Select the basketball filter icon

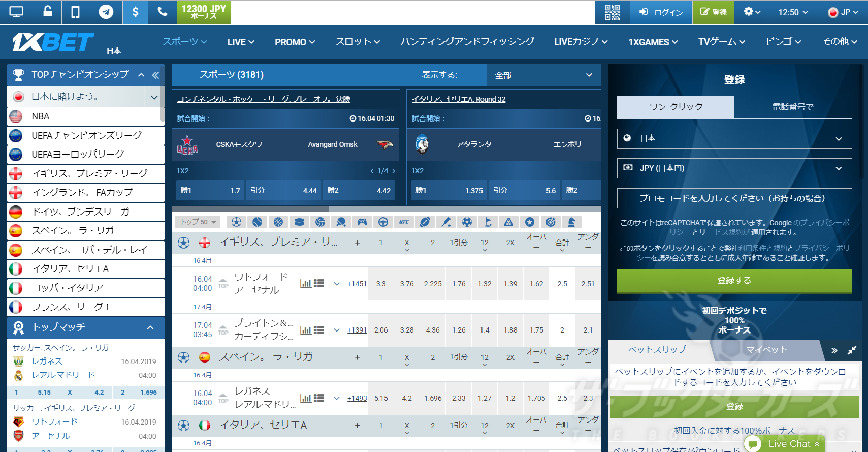278,222
